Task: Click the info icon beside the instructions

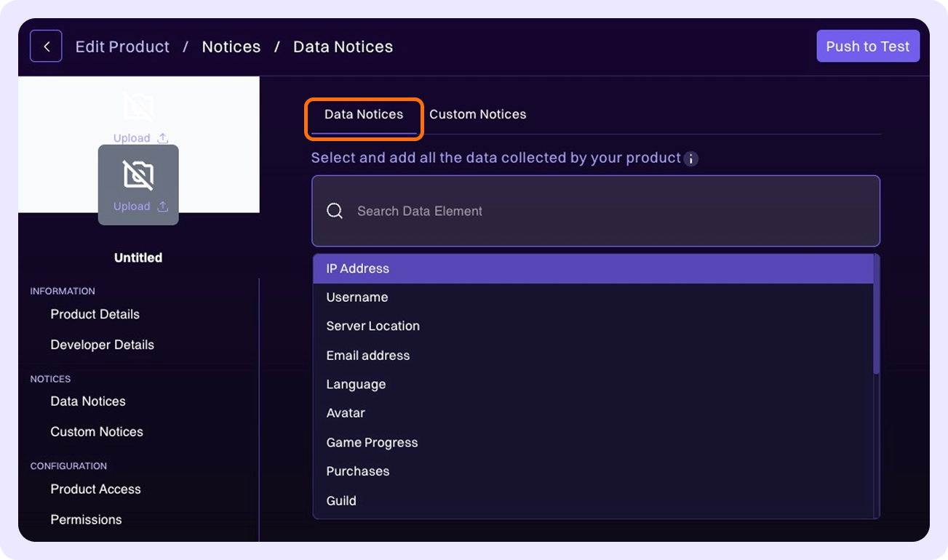Action: pyautogui.click(x=691, y=159)
